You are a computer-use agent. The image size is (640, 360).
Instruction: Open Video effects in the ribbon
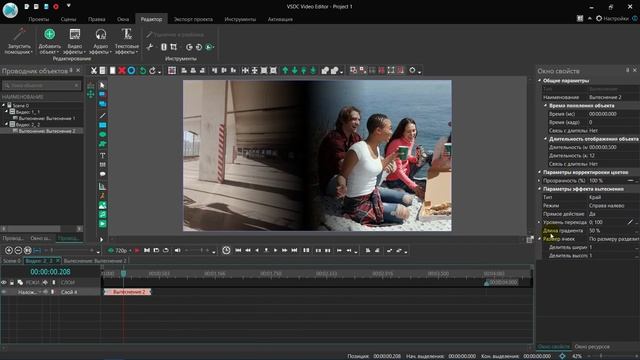[x=75, y=41]
